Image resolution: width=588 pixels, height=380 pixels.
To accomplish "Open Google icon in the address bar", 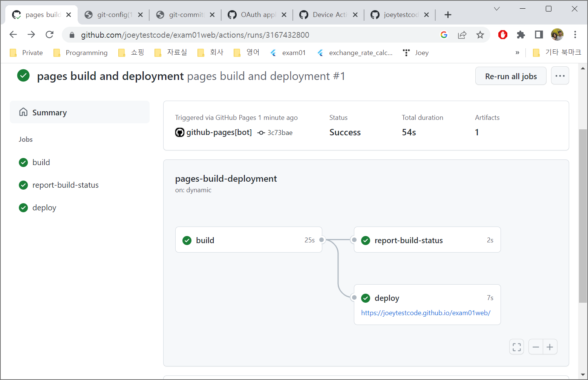I will point(444,35).
